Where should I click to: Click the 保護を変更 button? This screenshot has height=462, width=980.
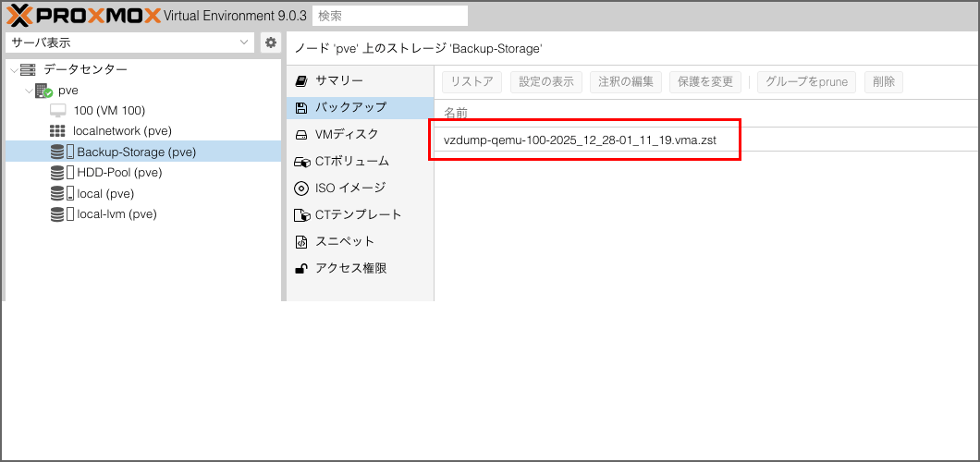point(704,82)
